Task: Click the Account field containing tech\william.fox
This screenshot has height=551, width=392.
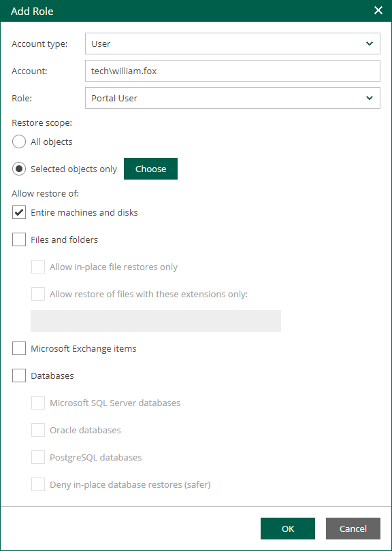Action: point(233,71)
